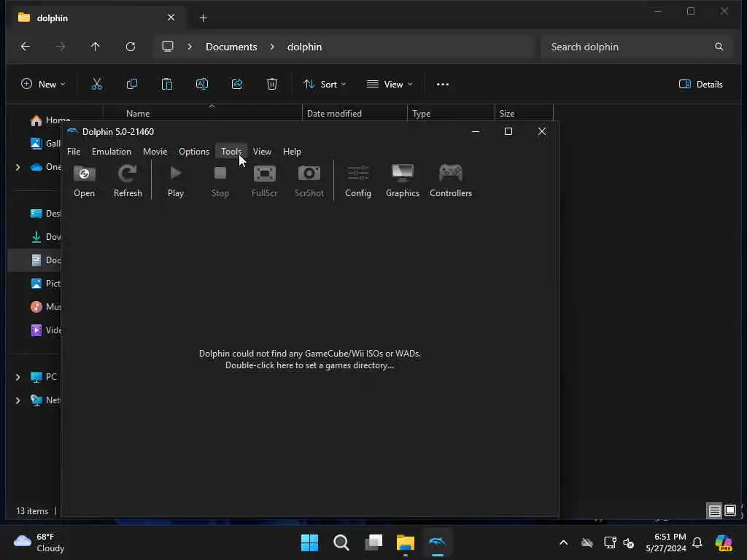Open the Sort dropdown
This screenshot has width=747, height=560.
pyautogui.click(x=325, y=85)
